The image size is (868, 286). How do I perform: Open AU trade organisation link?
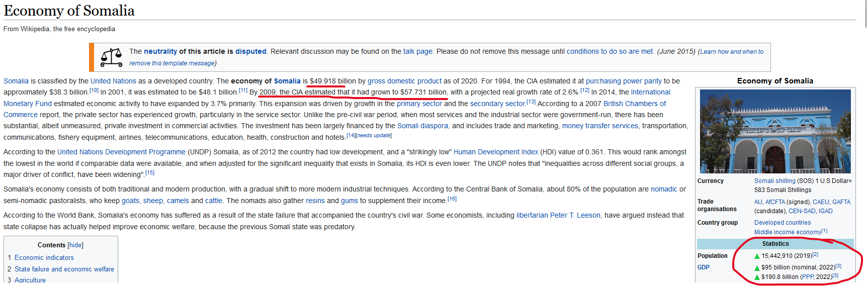tap(758, 202)
